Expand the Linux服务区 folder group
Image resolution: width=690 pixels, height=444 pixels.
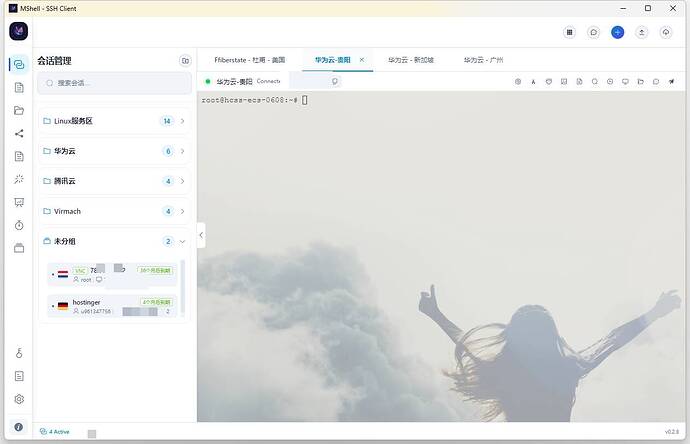click(x=114, y=121)
